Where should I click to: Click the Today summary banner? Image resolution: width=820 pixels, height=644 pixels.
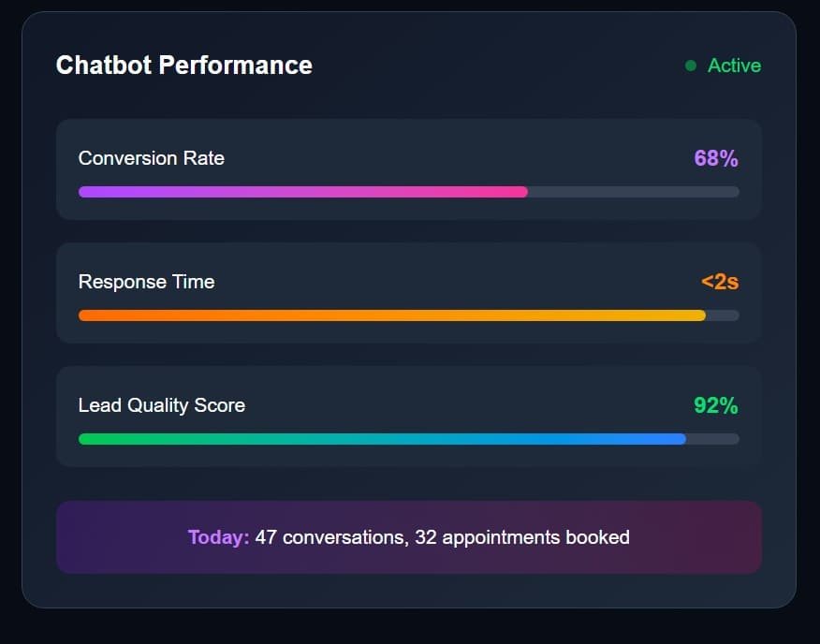[x=408, y=536]
